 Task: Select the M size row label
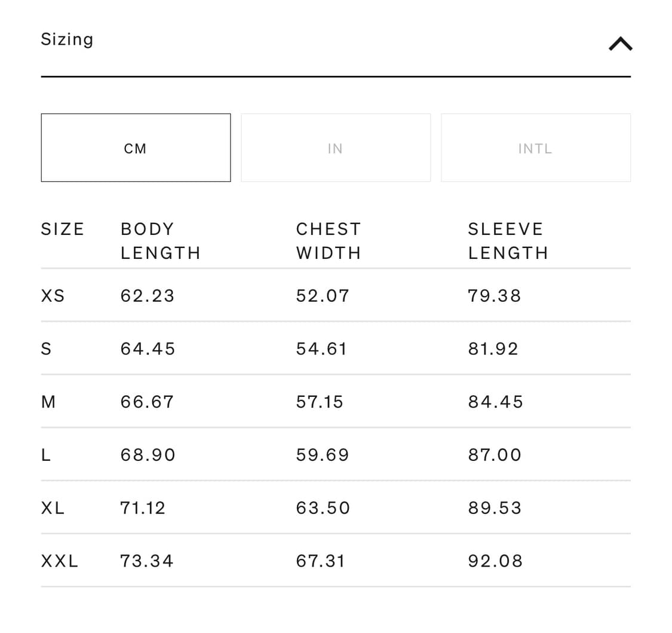click(x=48, y=402)
